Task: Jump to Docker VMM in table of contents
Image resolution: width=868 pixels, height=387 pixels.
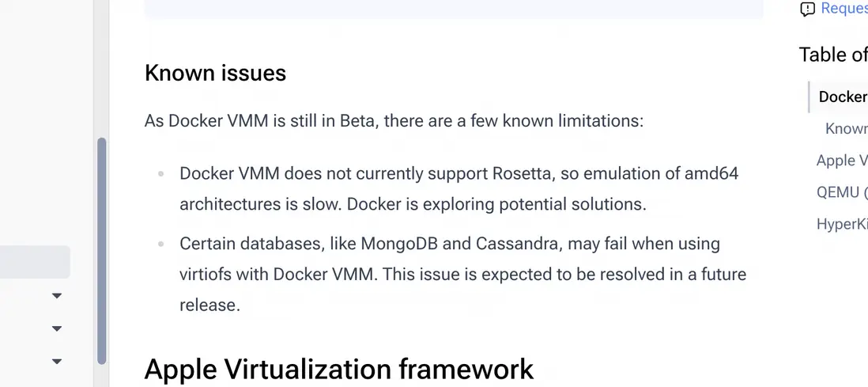Action: click(843, 97)
